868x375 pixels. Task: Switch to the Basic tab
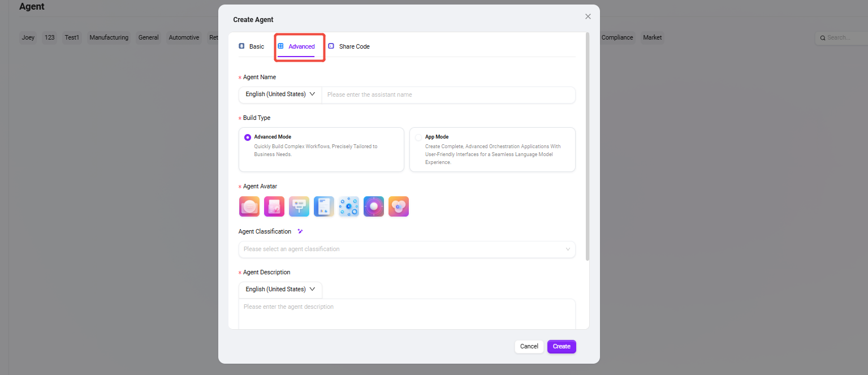coord(252,46)
